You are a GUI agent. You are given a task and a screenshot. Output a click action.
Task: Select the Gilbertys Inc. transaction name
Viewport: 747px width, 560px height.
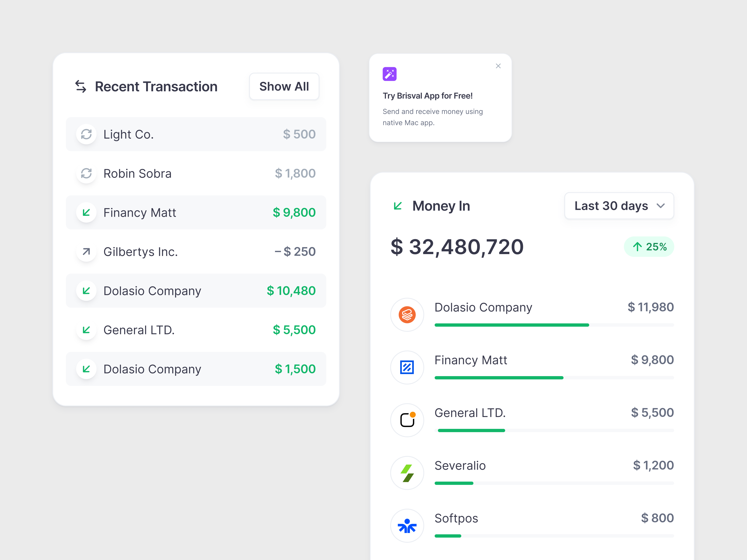pos(141,252)
